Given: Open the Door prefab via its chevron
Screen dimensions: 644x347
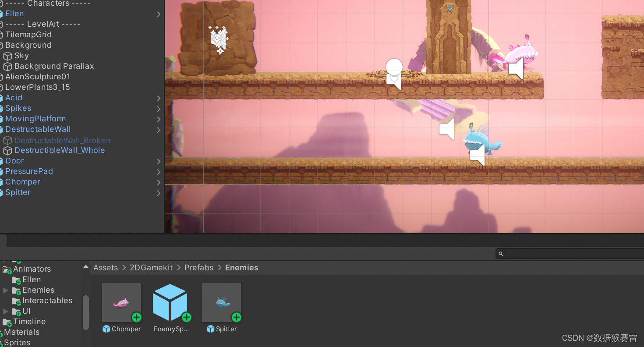Looking at the screenshot, I should [x=159, y=162].
